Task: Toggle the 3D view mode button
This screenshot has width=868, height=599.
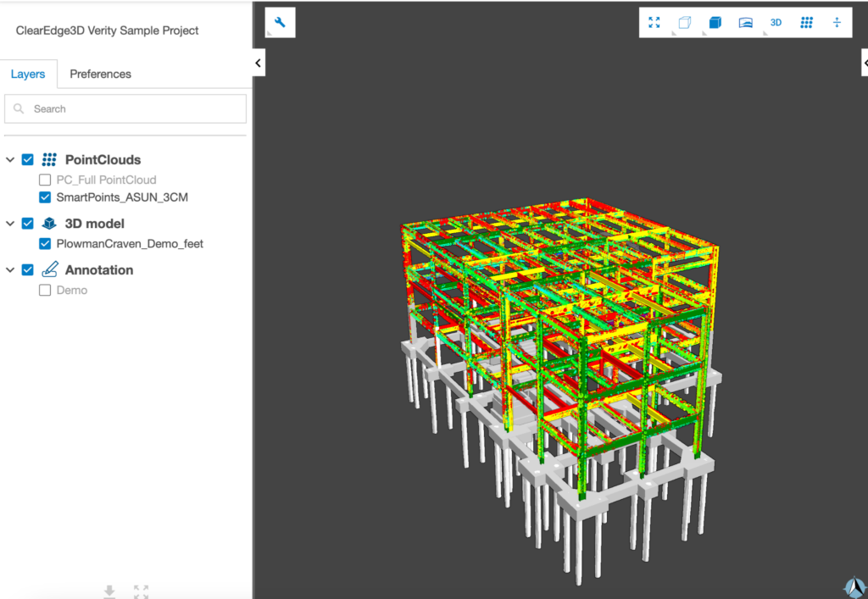Action: 776,23
